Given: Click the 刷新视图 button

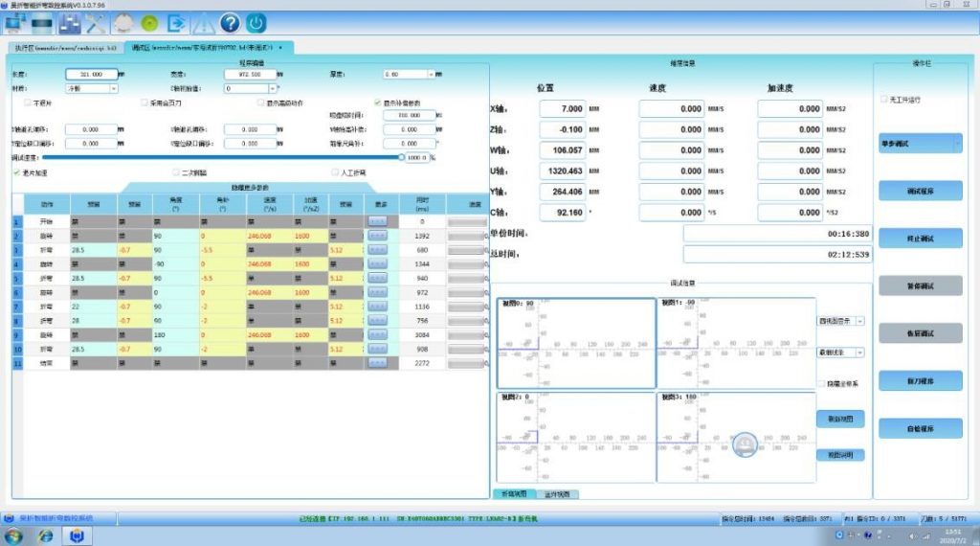Looking at the screenshot, I should pyautogui.click(x=840, y=419).
